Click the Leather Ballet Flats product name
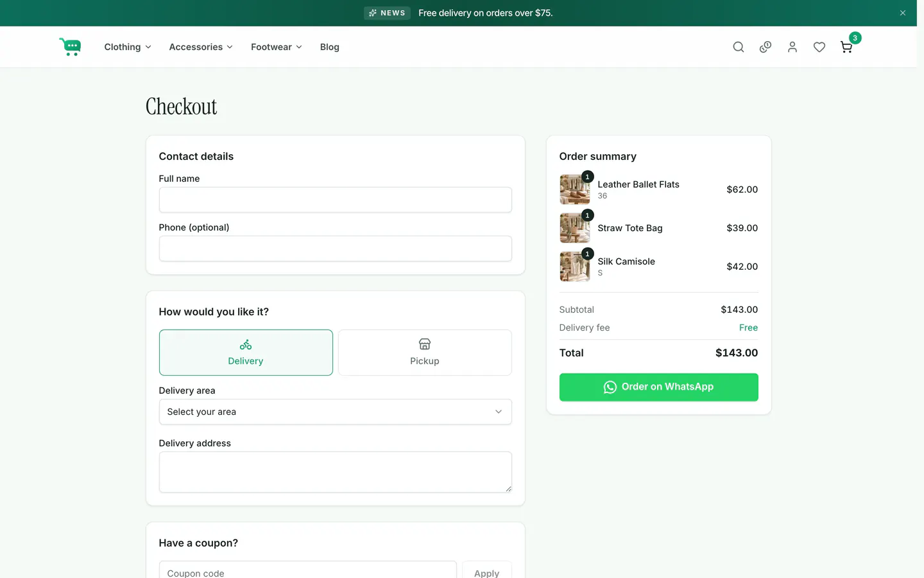 [x=638, y=184]
